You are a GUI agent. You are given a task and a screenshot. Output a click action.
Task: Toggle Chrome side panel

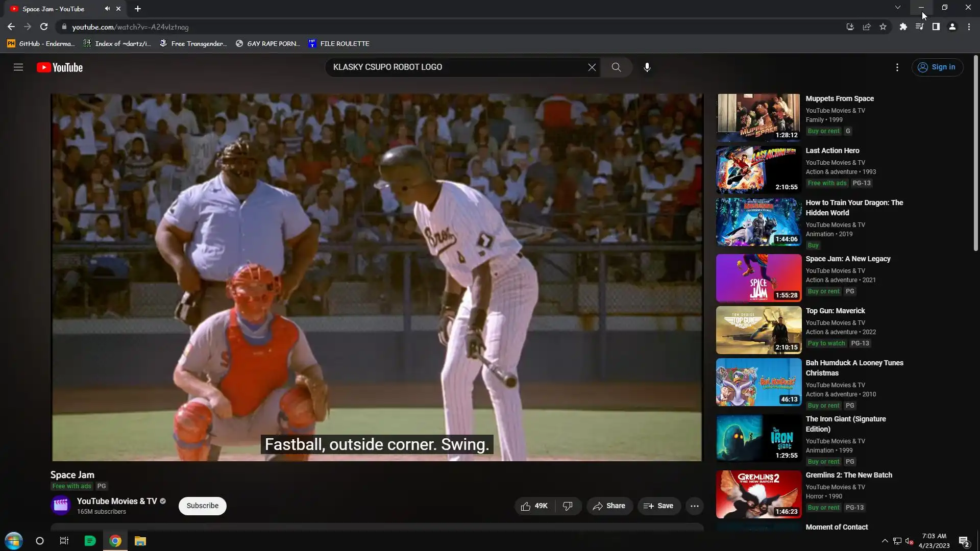[936, 27]
